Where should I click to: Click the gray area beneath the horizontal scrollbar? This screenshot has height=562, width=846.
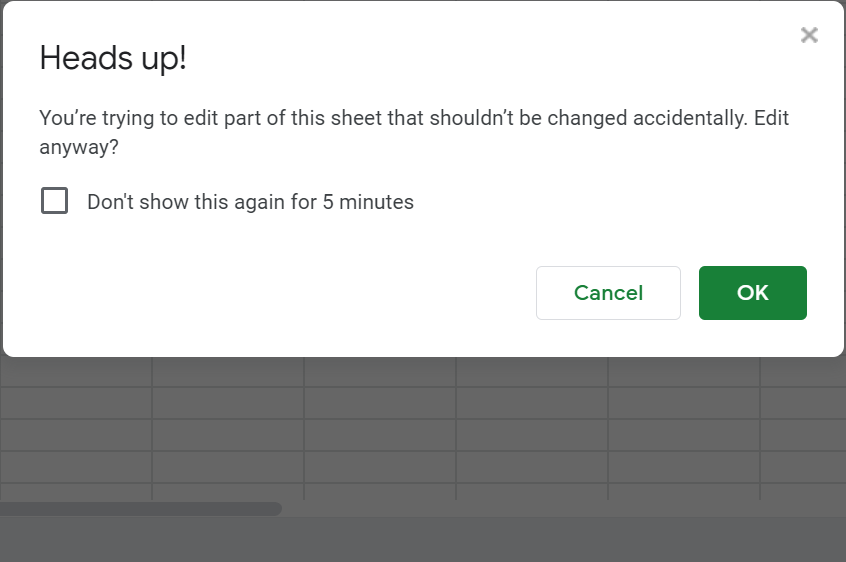point(420,540)
